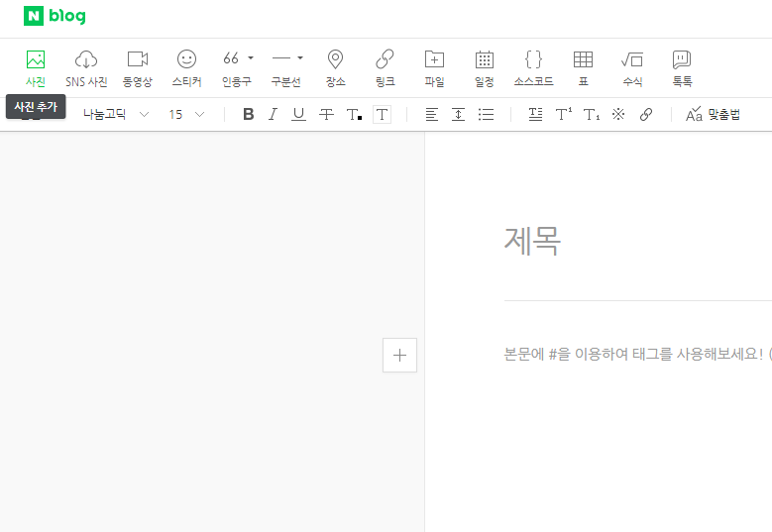Toggle strikethrough formatting
772x532 pixels.
tap(326, 115)
